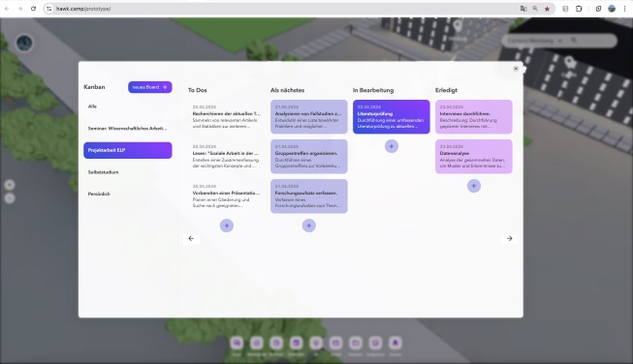Screen dimensions: 633x364
Task: Open the Chrome three-dot menu
Action: coord(625,9)
